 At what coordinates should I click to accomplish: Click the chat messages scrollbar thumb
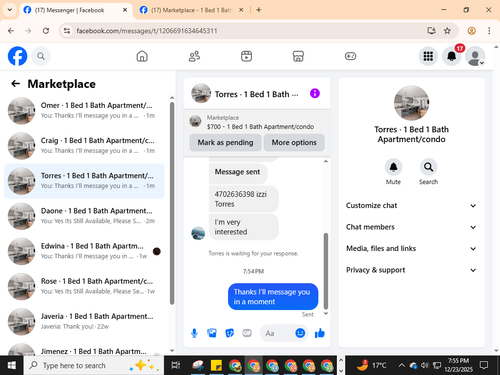[x=326, y=271]
